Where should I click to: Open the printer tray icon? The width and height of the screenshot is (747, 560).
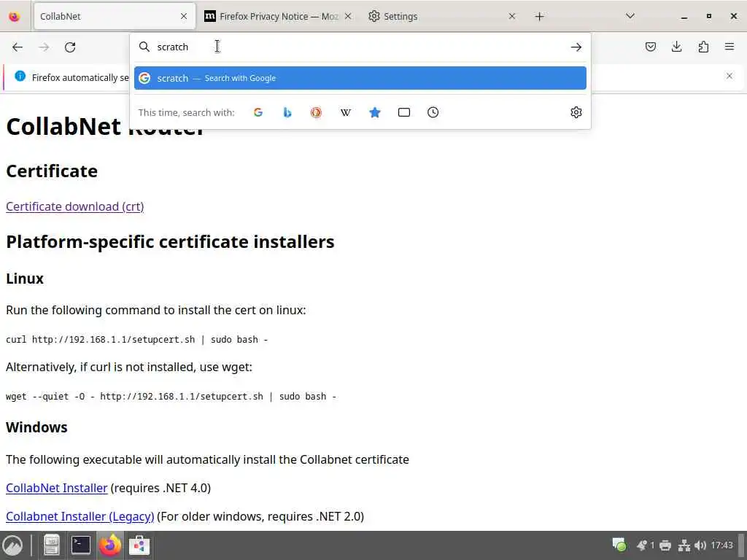[x=665, y=545]
